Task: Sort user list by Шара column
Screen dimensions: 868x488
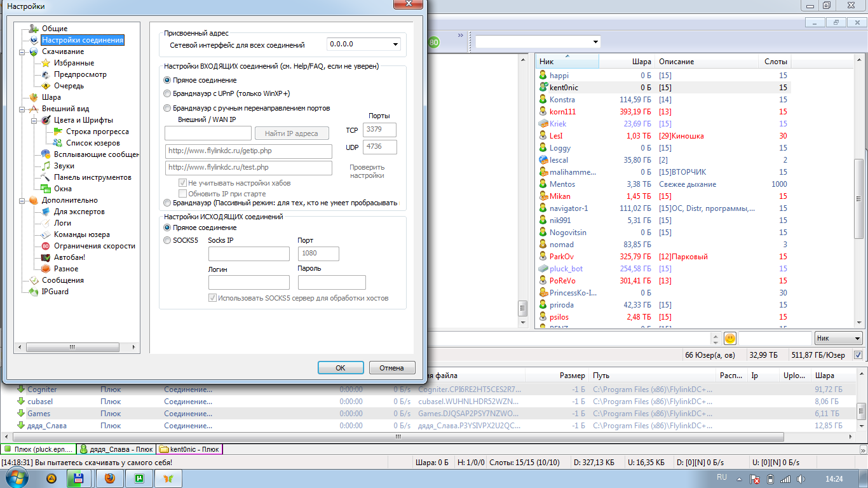Action: (627, 62)
